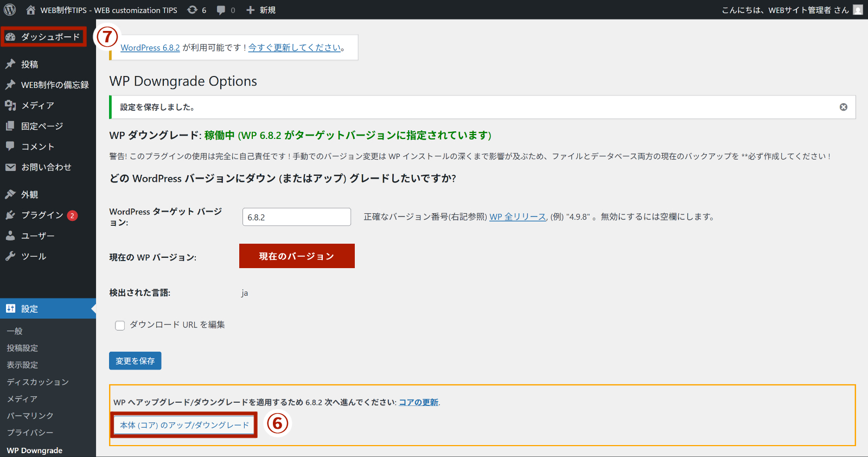868x457 pixels.
Task: Follow the コアの更新 link
Action: click(x=418, y=402)
